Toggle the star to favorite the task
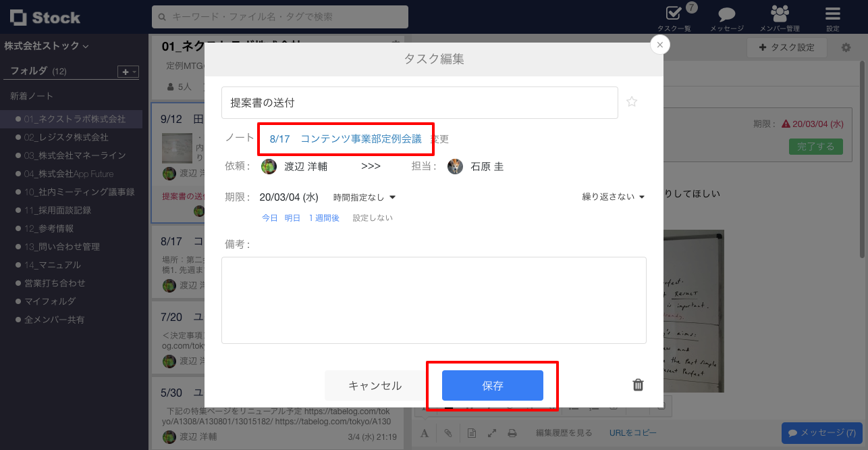Screen dimensions: 868x450 click(632, 101)
